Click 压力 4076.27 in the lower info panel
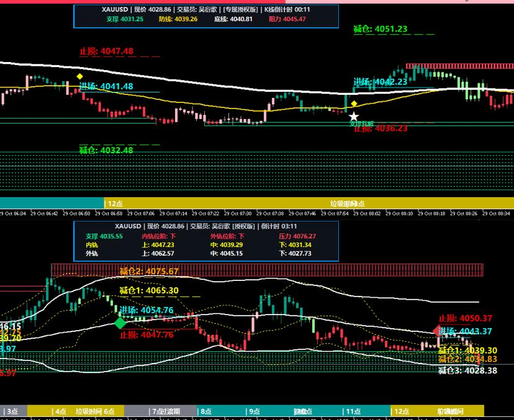Viewport: 514px width, 420px height. click(297, 236)
